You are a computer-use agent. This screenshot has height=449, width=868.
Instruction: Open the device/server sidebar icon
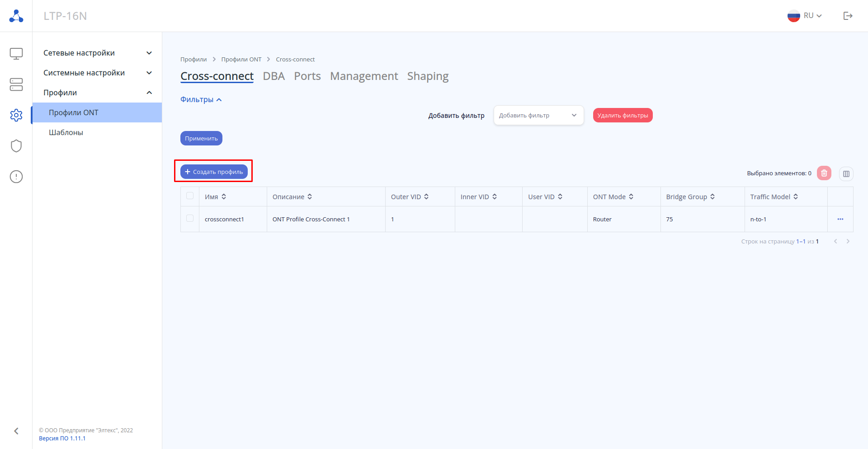click(x=16, y=84)
